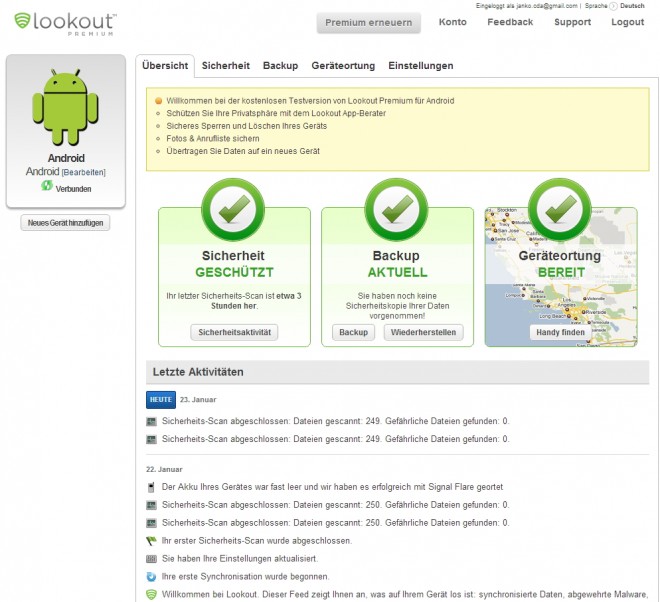Click the flag icon beside erster Sicherheits-Scan

151,541
